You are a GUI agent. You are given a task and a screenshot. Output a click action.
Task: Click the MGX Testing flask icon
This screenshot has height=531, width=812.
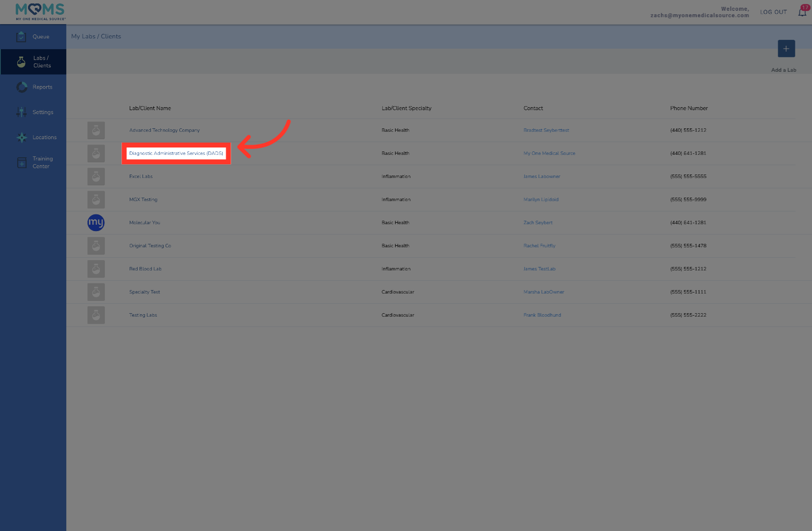[96, 200]
